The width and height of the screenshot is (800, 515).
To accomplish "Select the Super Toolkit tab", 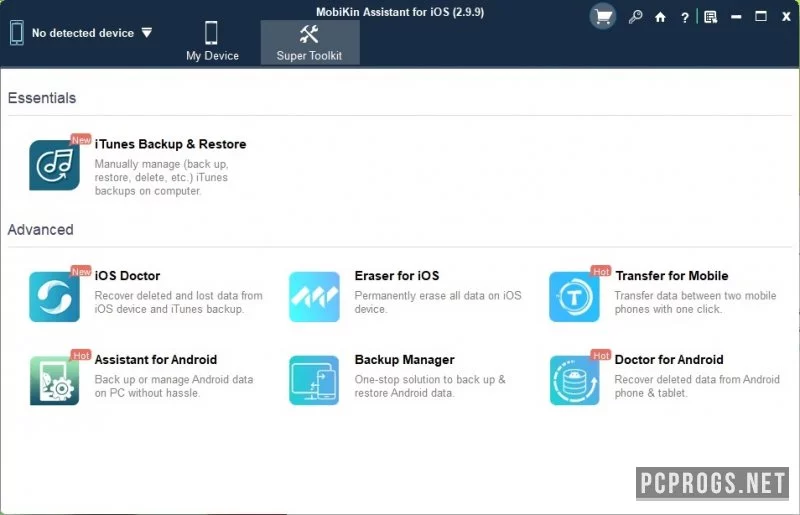I will pos(310,42).
